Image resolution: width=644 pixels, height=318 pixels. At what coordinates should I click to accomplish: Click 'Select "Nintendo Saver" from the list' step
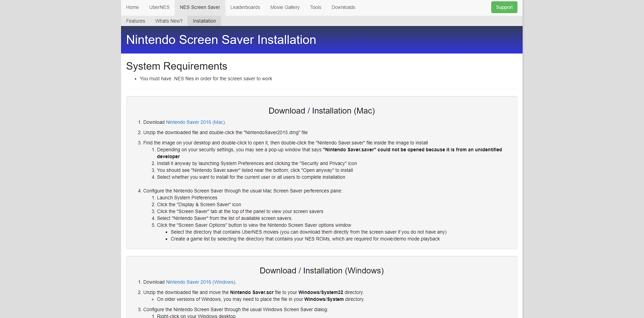pos(224,218)
